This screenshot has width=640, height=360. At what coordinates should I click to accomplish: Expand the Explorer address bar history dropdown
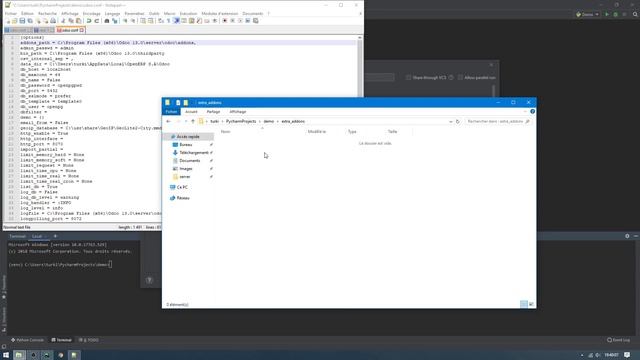(451, 122)
